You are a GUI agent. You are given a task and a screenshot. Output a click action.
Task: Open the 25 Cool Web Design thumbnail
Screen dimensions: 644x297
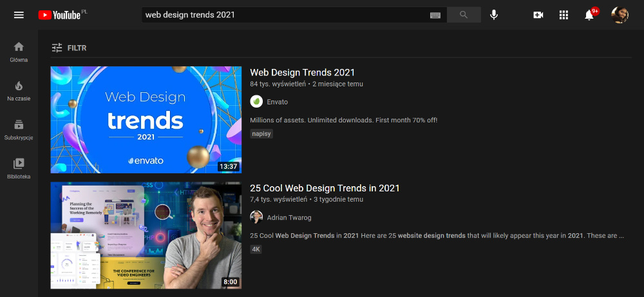click(146, 235)
